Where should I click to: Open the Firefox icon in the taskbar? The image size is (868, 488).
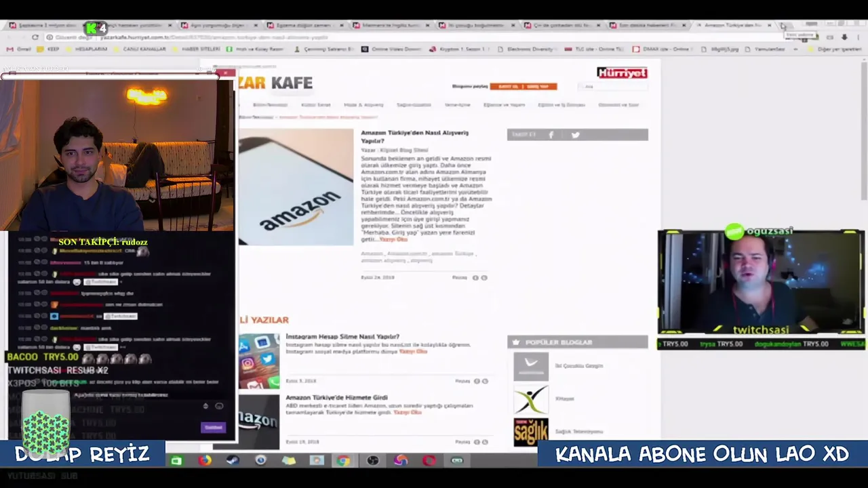[205, 461]
